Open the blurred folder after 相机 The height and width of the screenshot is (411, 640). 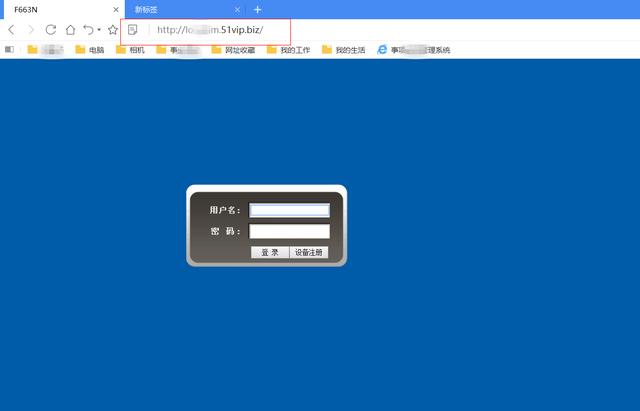tap(178, 50)
